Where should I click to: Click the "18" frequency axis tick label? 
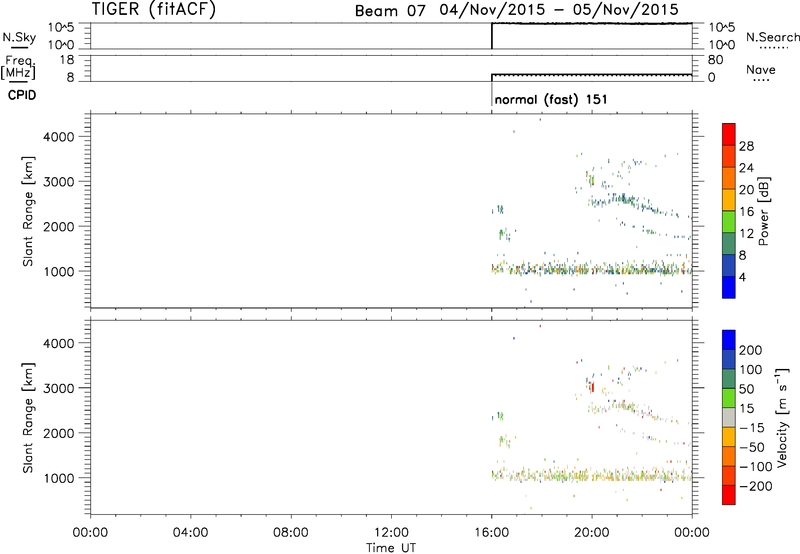67,60
